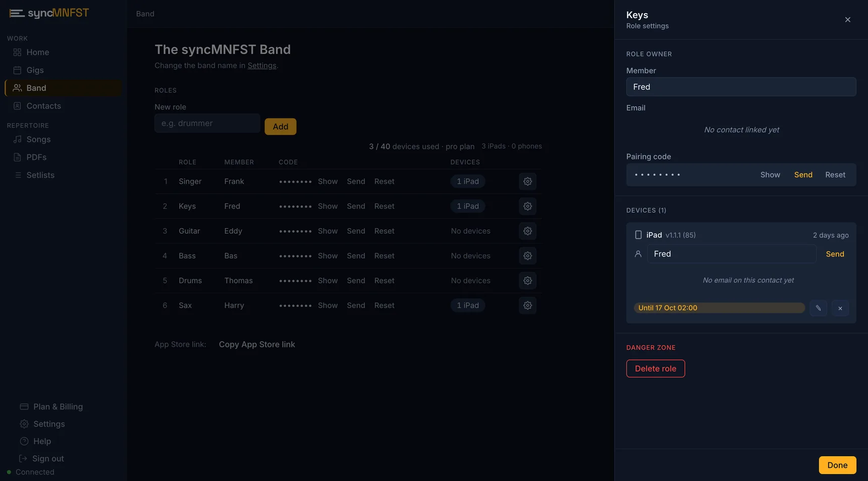Focus the New role input field
Image resolution: width=868 pixels, height=481 pixels.
207,123
